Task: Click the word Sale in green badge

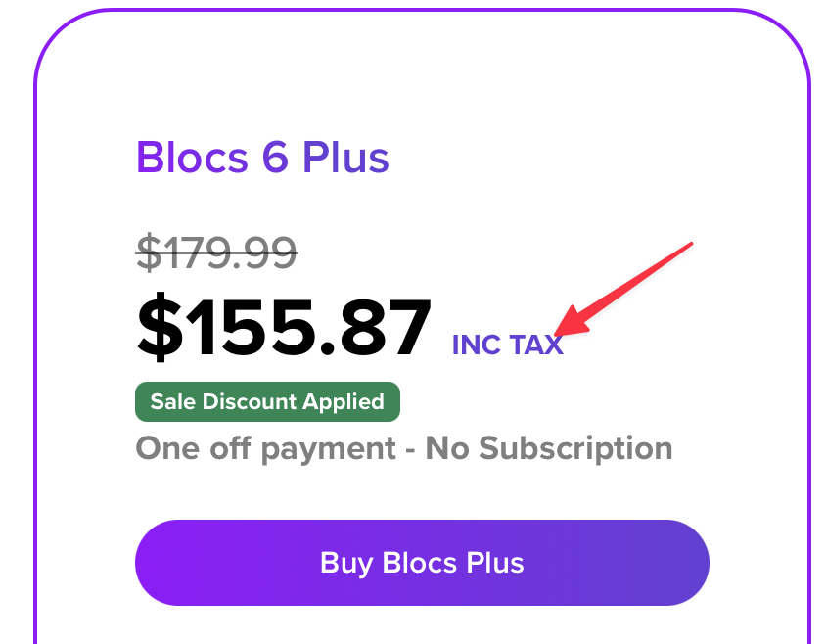Action: 172,402
